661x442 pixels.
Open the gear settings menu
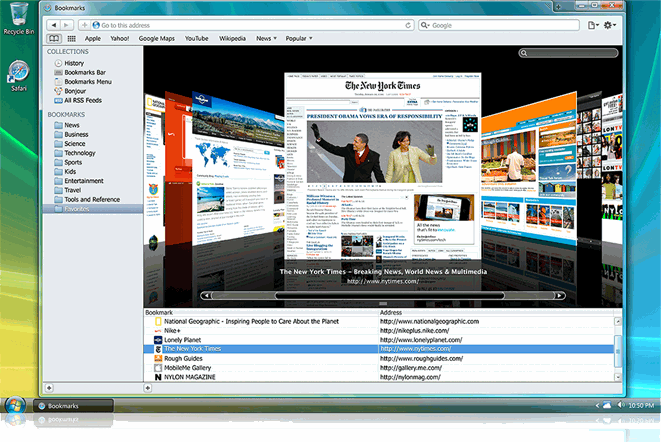point(612,24)
